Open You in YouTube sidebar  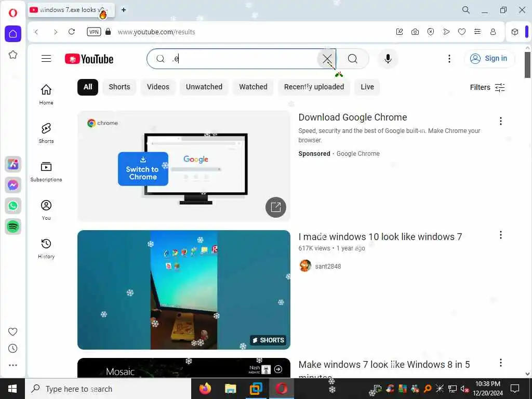46,210
